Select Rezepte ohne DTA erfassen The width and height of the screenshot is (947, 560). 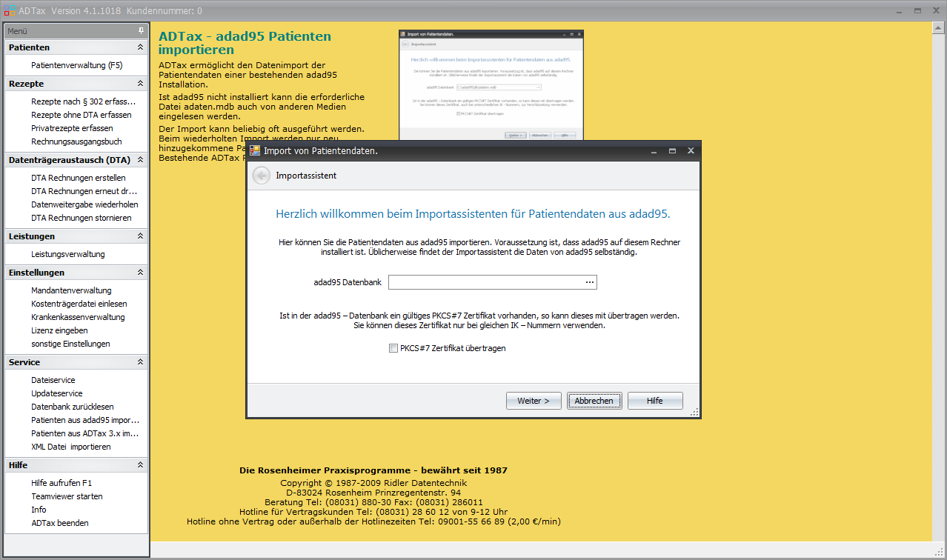[x=82, y=115]
